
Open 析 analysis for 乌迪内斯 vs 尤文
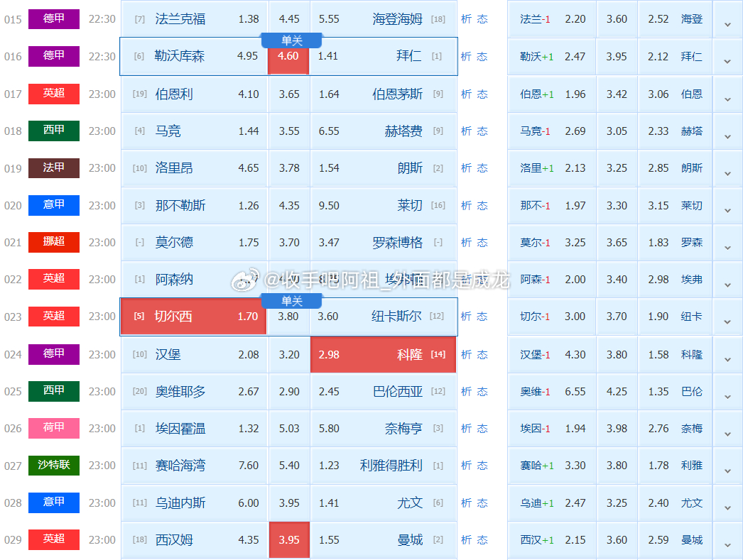pyautogui.click(x=465, y=503)
